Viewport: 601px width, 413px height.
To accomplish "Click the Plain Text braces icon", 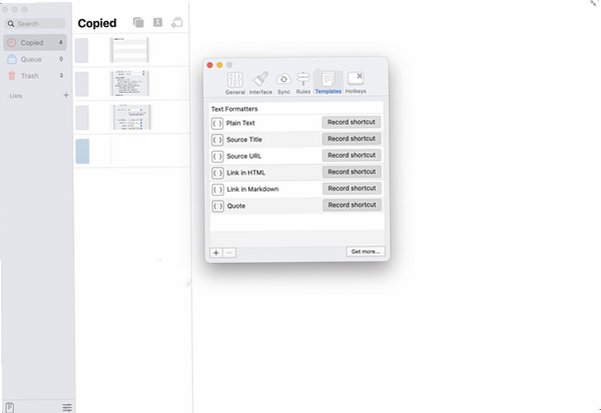I will coord(217,123).
